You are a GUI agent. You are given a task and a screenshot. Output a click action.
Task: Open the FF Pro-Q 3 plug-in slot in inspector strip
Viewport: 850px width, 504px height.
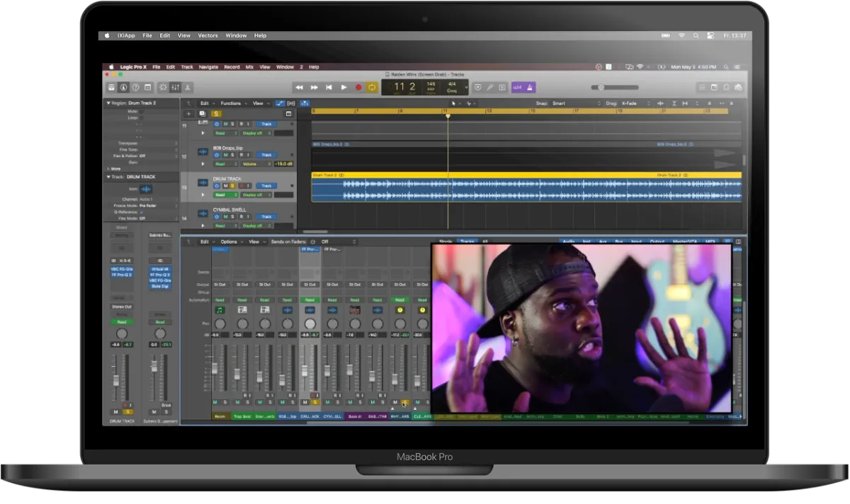pos(122,275)
